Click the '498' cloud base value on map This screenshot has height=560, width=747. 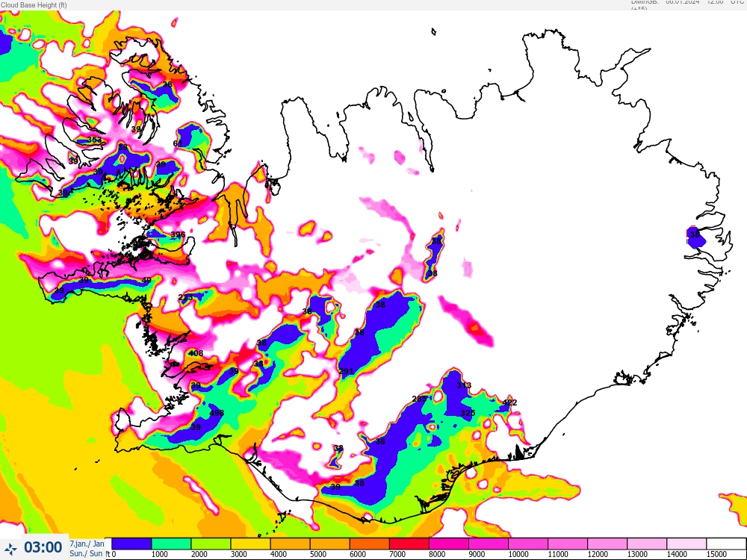point(217,413)
